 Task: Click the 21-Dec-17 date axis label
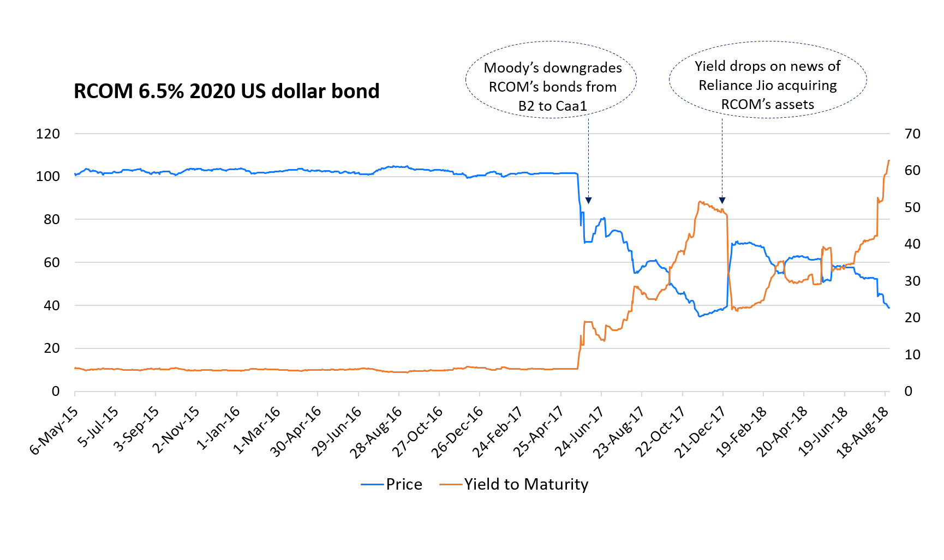(x=700, y=433)
